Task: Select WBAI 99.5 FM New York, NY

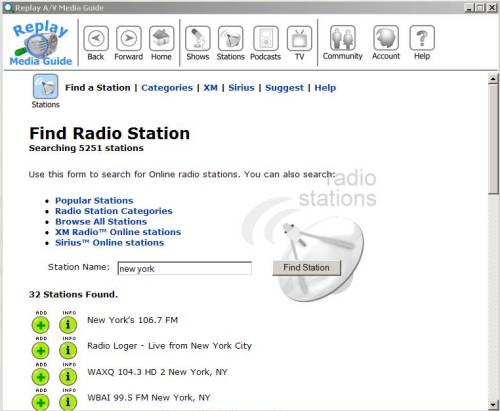Action: coord(149,398)
